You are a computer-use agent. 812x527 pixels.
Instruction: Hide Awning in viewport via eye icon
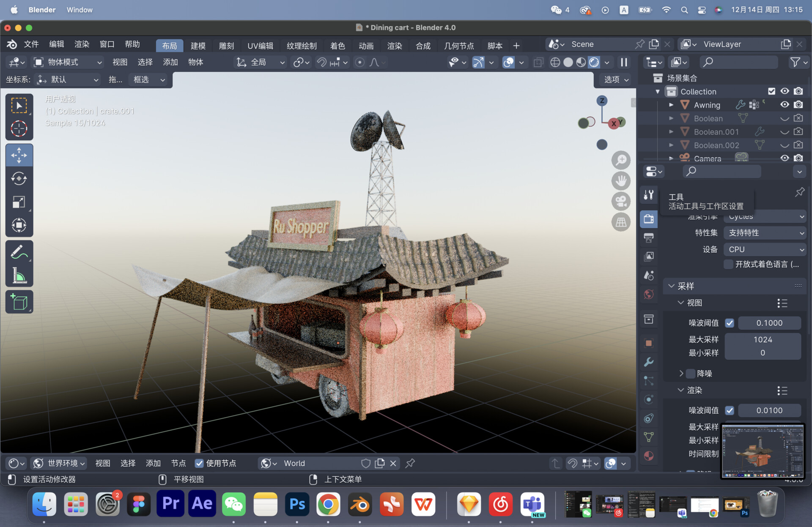785,105
